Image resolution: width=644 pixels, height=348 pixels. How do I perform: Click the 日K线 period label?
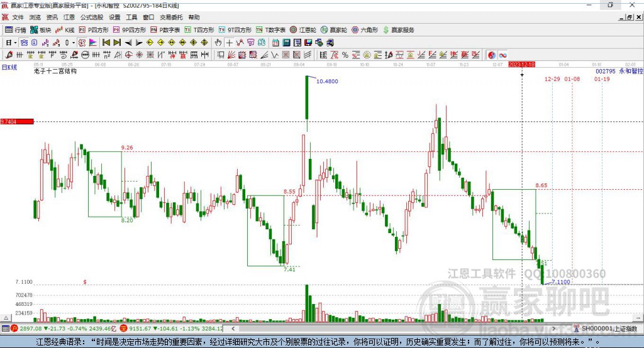point(9,67)
